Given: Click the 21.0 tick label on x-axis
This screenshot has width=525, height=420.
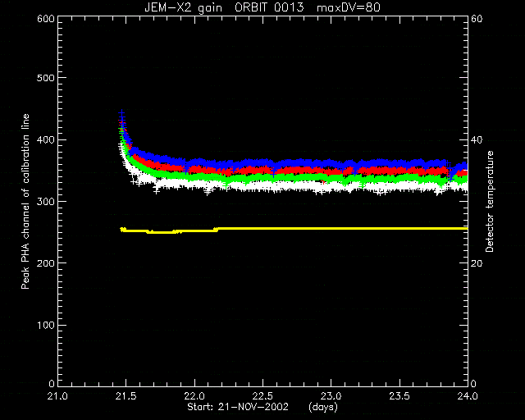Looking at the screenshot, I should [57, 396].
